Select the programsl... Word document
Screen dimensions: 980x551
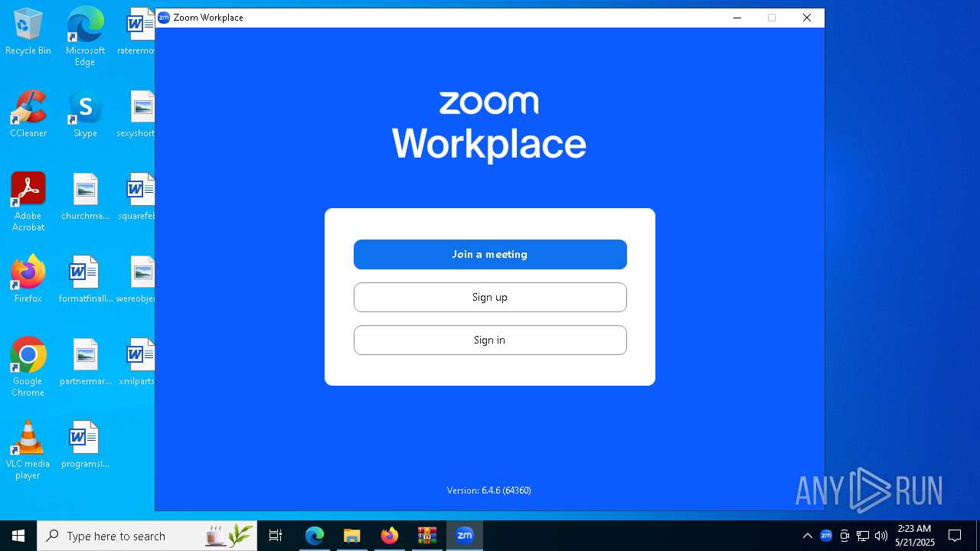pos(85,445)
